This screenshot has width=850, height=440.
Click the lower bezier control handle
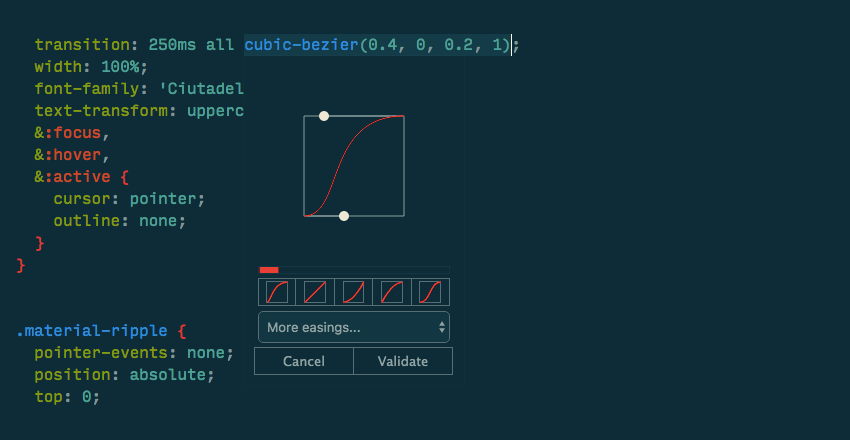pyautogui.click(x=344, y=216)
